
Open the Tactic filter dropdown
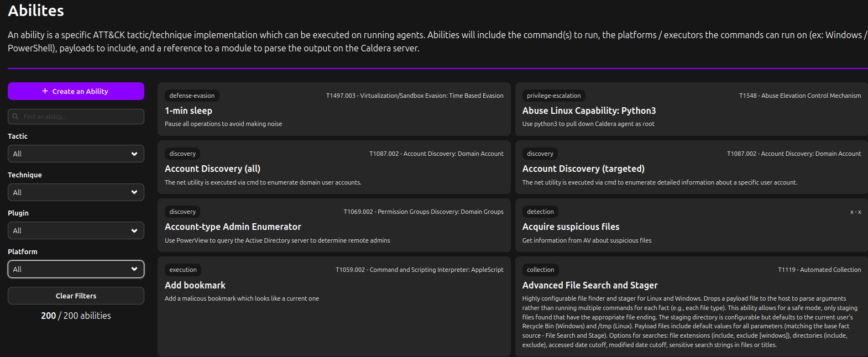76,154
